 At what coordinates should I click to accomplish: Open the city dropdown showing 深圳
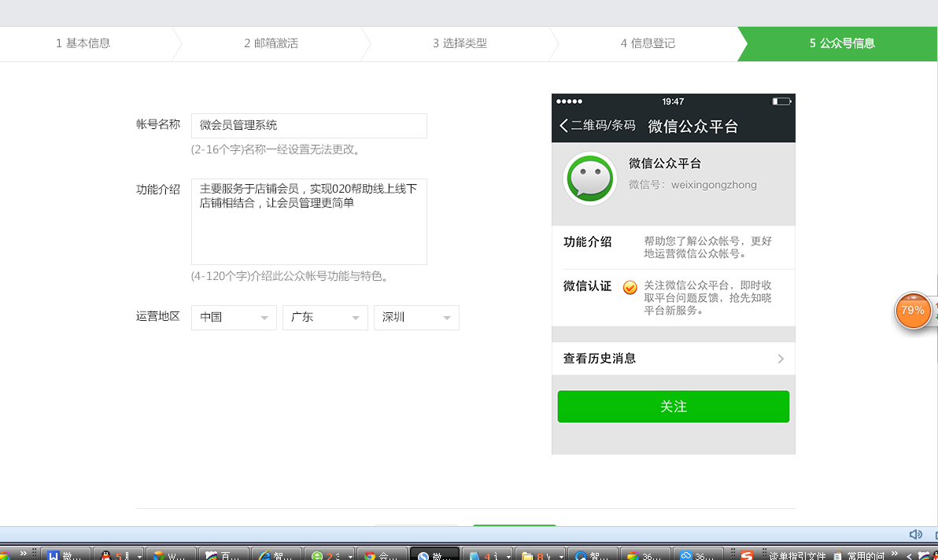pyautogui.click(x=416, y=317)
